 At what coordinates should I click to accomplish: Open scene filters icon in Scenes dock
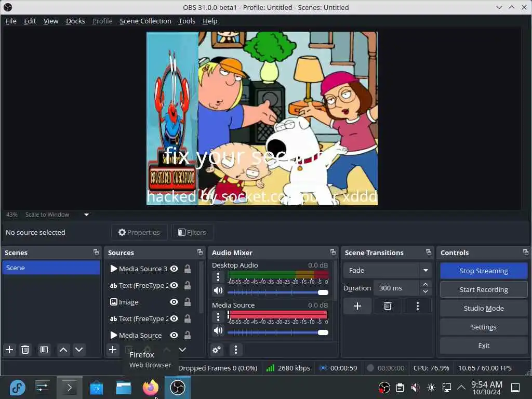[44, 350]
